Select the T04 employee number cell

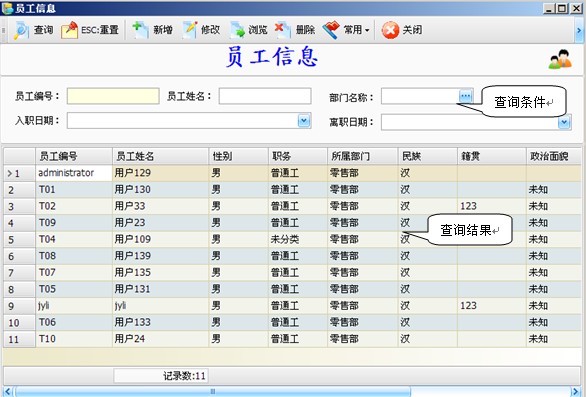pos(74,239)
